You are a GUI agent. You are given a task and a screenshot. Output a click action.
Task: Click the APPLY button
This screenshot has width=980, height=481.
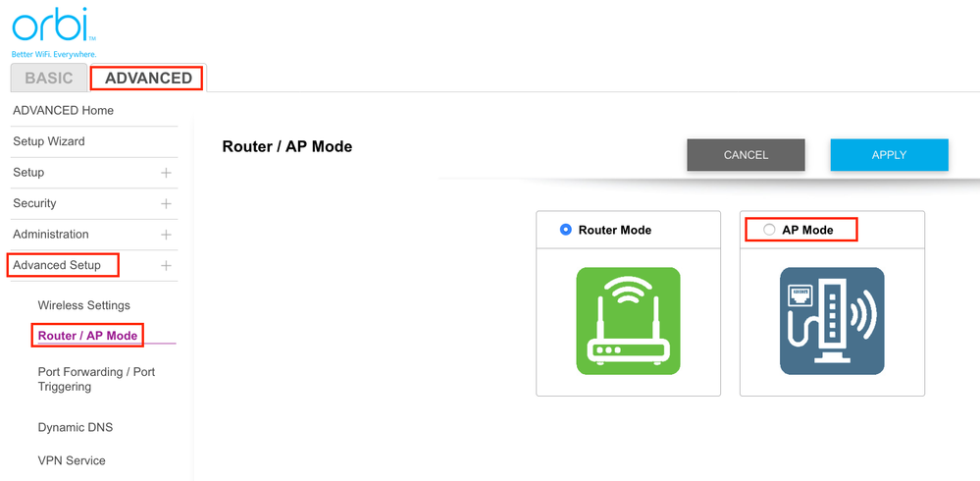(890, 155)
